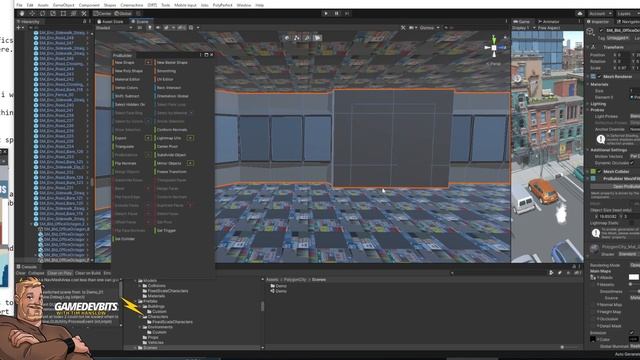Open the Window menu
This screenshot has width=640, height=360.
(244, 5)
